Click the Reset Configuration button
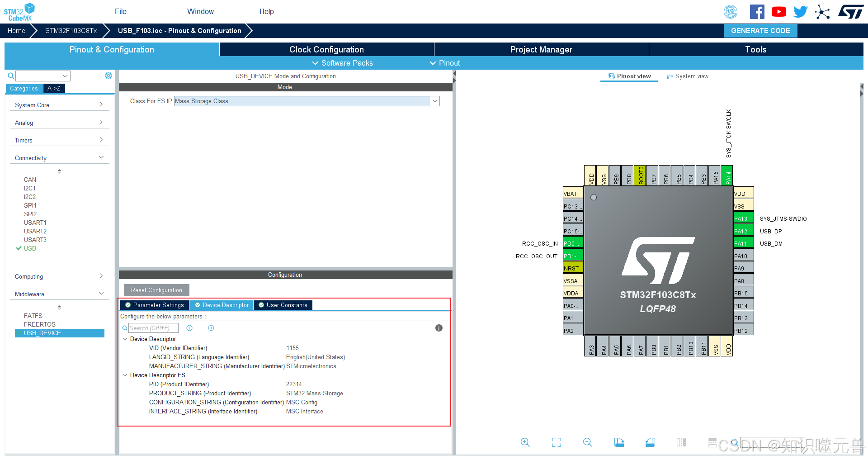This screenshot has width=868, height=460. pos(156,290)
